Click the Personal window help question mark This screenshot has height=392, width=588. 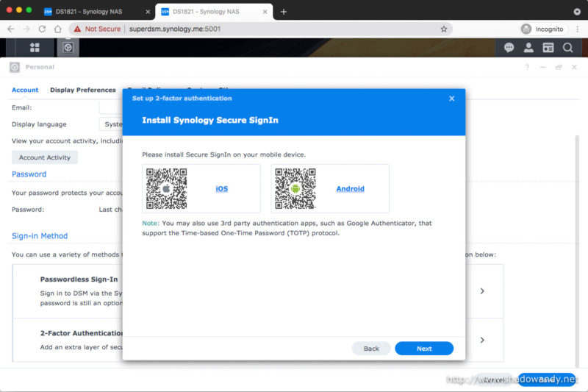(x=527, y=67)
